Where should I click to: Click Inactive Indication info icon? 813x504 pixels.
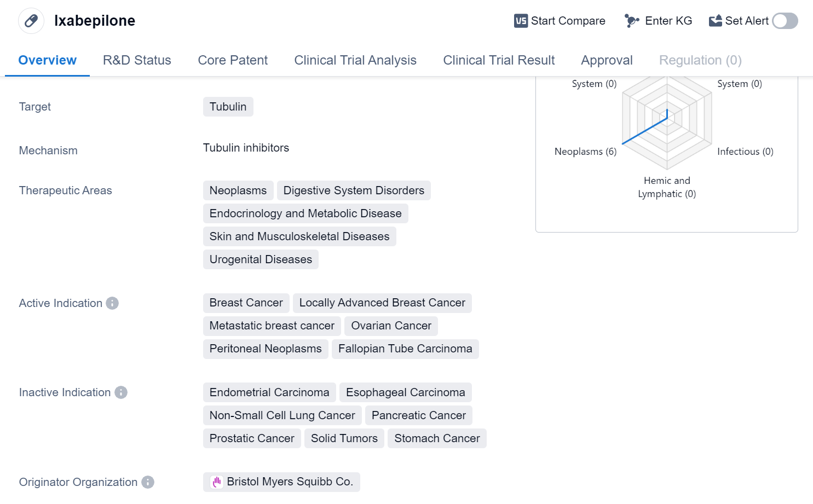tap(121, 392)
